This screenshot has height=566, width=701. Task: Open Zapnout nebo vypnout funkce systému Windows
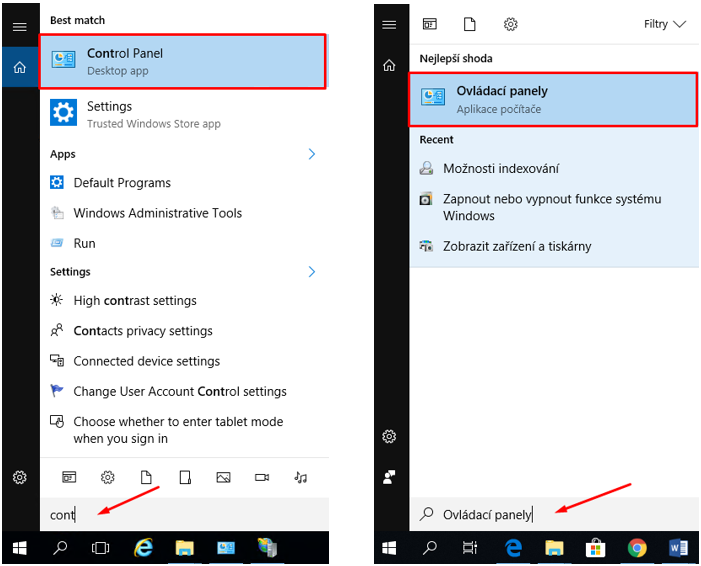point(554,207)
